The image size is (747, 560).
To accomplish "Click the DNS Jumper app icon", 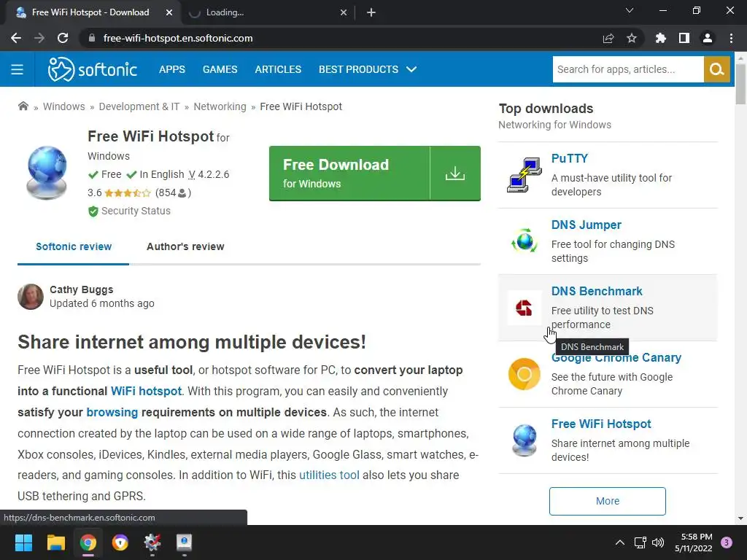I will [x=524, y=241].
